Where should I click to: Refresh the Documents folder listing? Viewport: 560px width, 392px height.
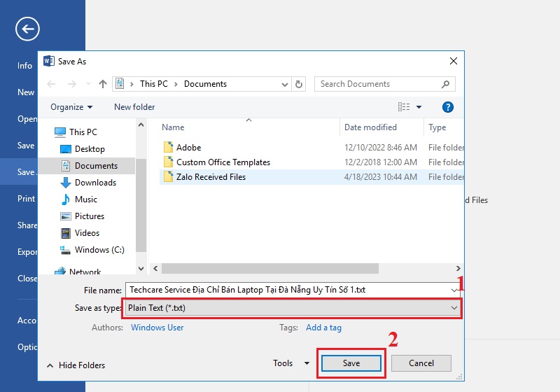300,84
